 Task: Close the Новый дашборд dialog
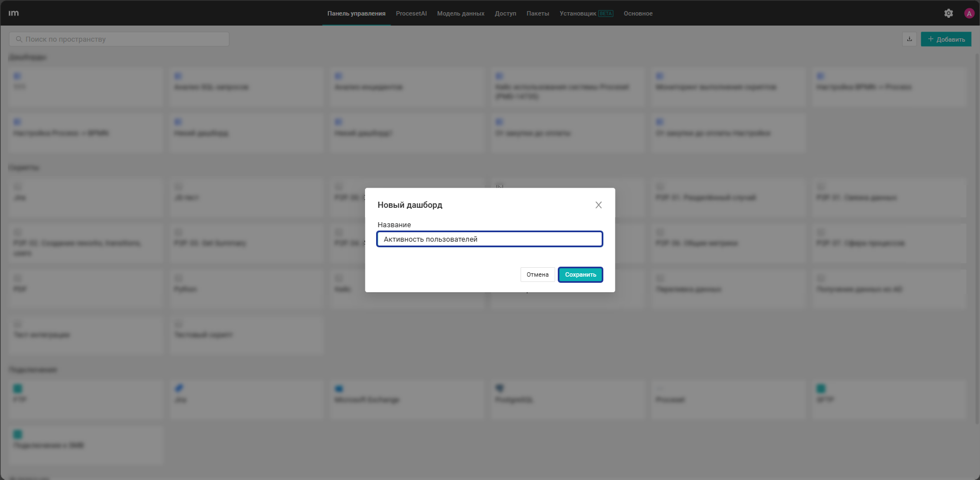point(598,205)
